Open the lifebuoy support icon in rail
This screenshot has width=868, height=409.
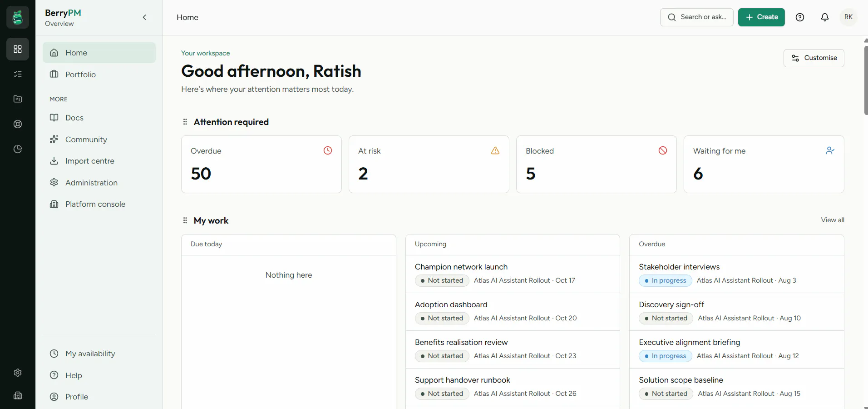pyautogui.click(x=18, y=124)
